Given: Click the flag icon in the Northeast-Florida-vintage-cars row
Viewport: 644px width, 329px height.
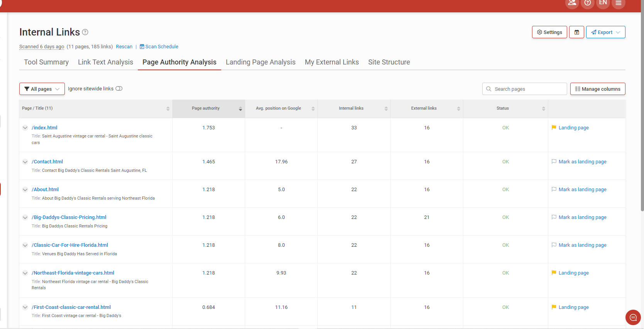Looking at the screenshot, I should 554,273.
